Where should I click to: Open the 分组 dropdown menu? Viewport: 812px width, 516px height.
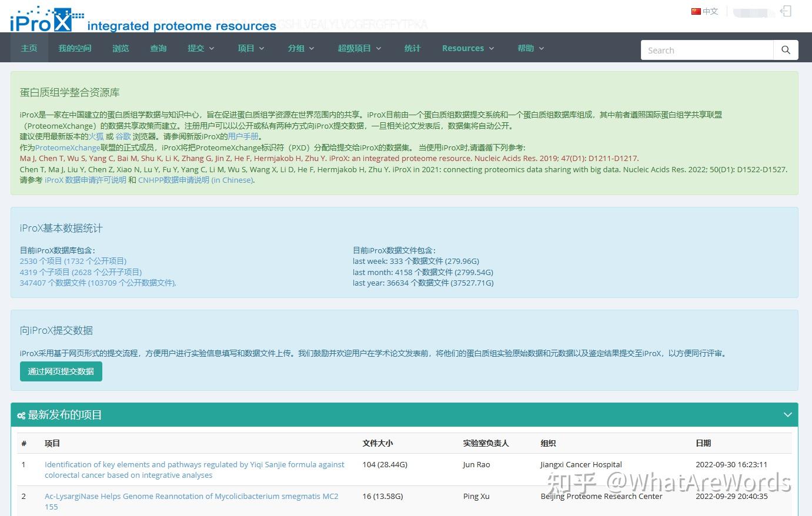pyautogui.click(x=301, y=48)
